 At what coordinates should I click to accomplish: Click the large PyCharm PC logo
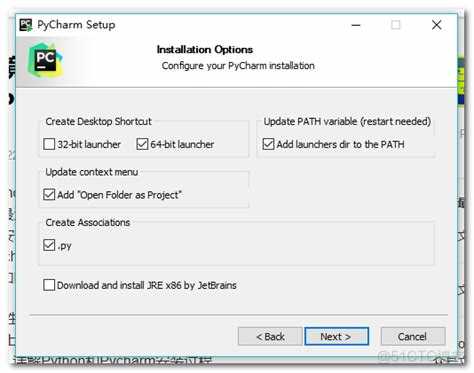click(45, 61)
